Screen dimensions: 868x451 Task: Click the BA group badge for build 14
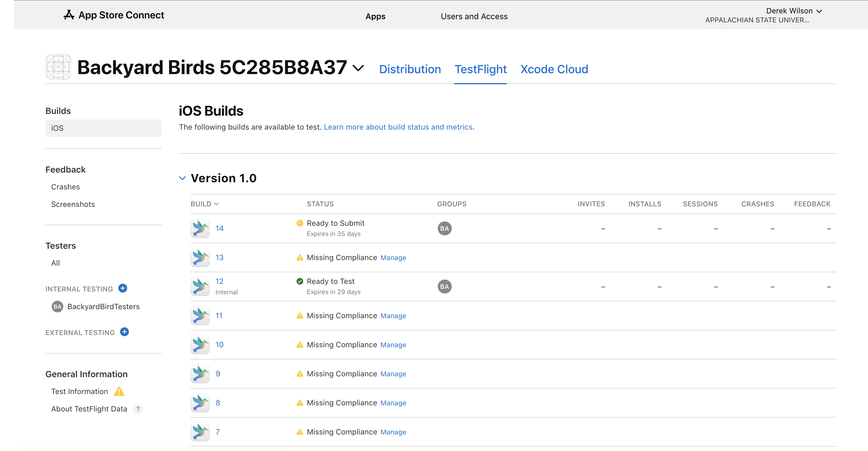(x=444, y=228)
